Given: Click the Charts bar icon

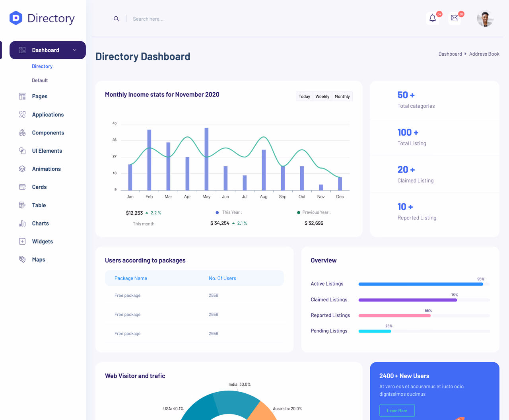Looking at the screenshot, I should (22, 223).
